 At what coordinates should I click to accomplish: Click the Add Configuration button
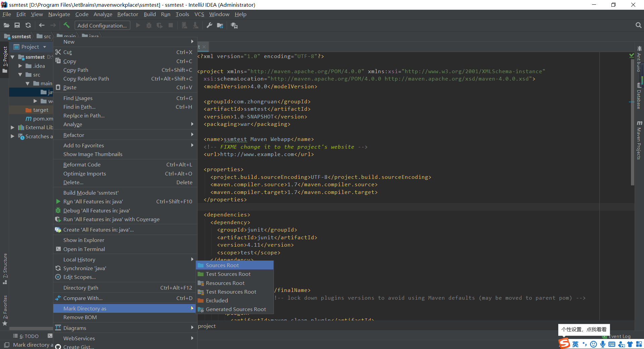pyautogui.click(x=102, y=26)
